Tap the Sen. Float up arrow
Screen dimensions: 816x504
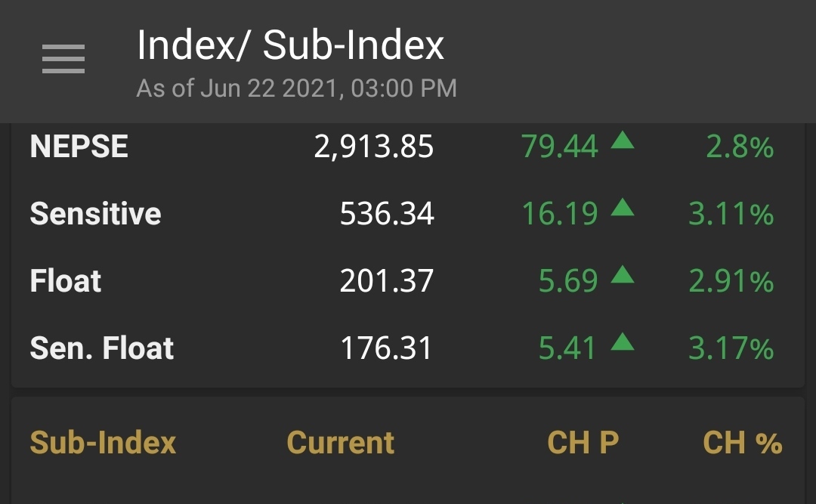point(623,342)
